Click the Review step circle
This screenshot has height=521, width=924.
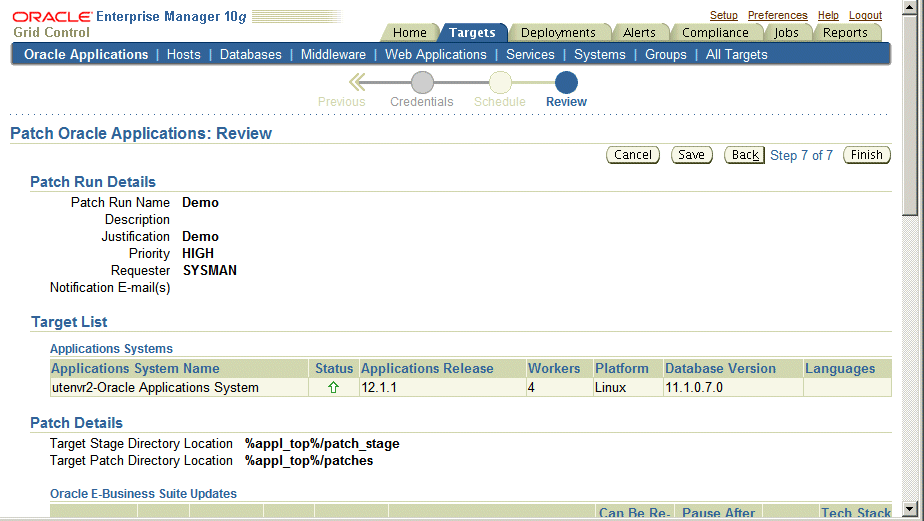[x=566, y=83]
